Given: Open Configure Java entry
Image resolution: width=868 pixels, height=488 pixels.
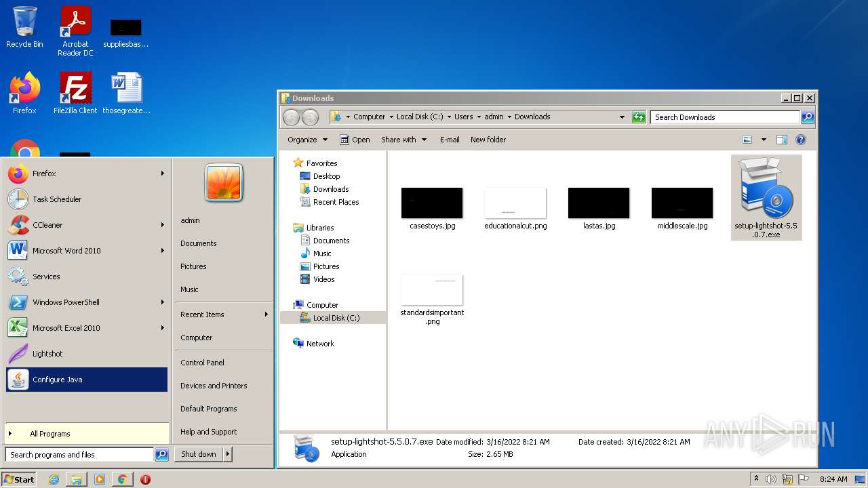Looking at the screenshot, I should coord(87,380).
